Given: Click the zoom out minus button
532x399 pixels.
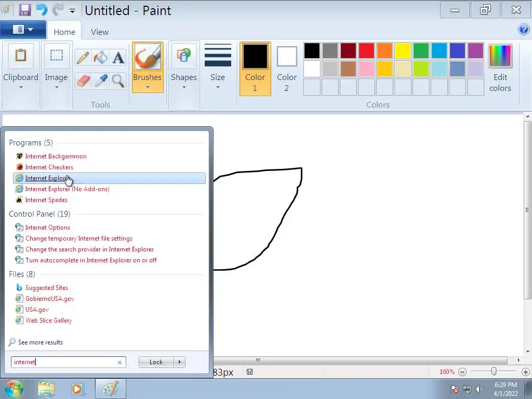Looking at the screenshot, I should click(462, 372).
